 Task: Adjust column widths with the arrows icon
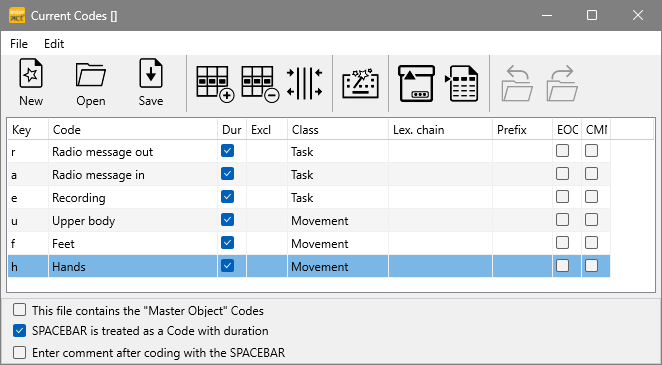coord(304,84)
